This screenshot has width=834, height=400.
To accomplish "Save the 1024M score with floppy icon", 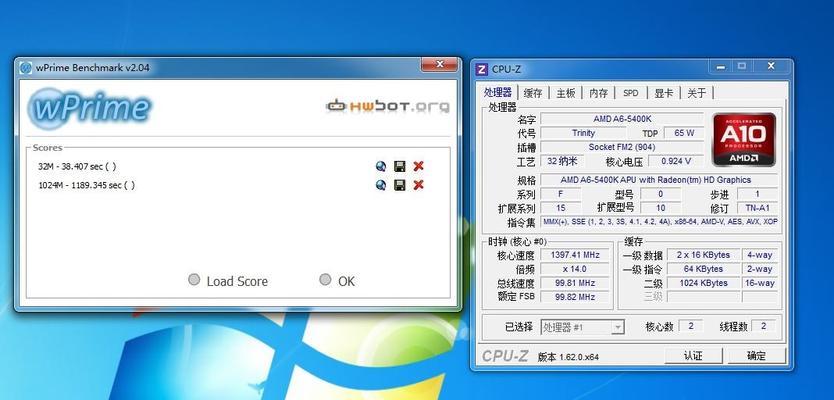I will pos(399,185).
